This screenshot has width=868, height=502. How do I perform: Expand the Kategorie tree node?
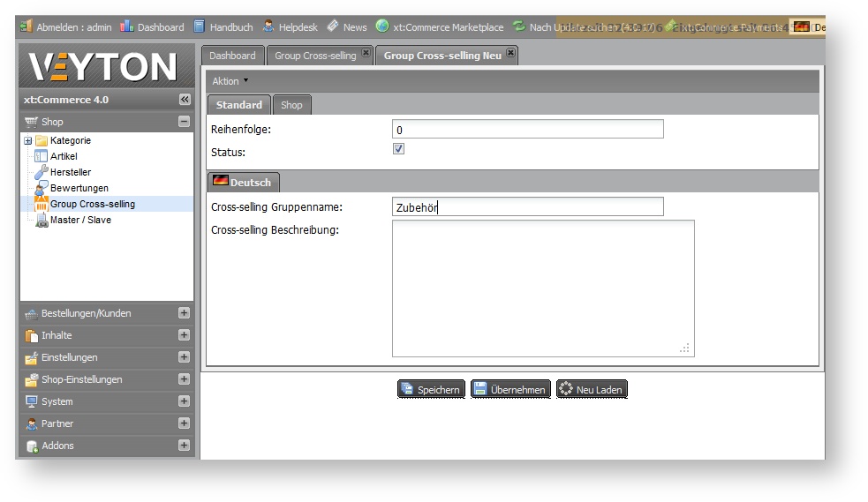27,140
